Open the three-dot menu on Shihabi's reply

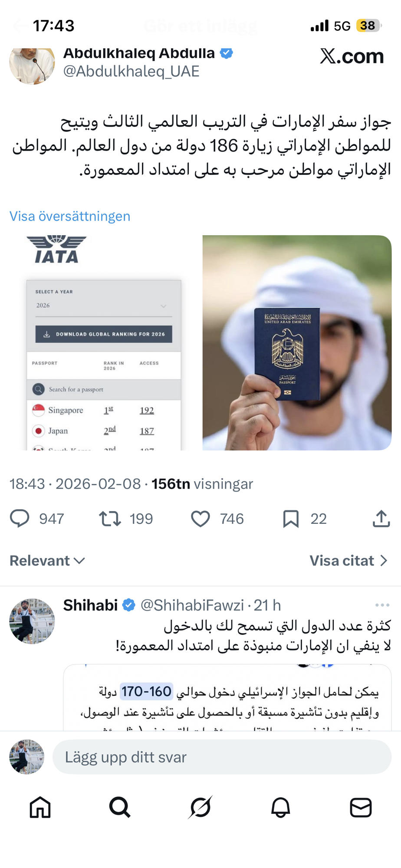click(x=382, y=605)
